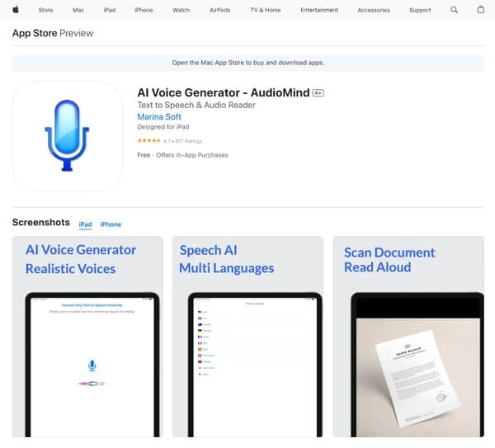Viewport: 495px width, 448px height.
Task: Click the Designed for iPad text
Action: click(163, 127)
